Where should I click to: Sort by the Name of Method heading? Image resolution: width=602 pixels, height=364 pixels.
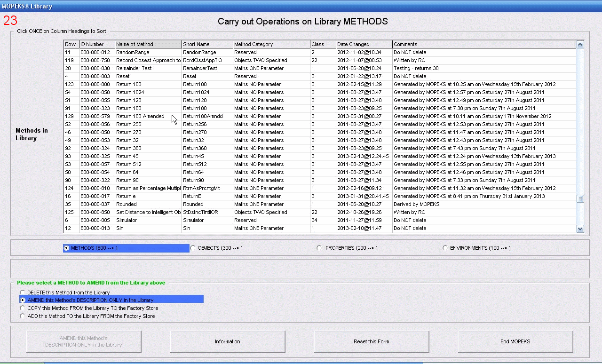click(148, 44)
